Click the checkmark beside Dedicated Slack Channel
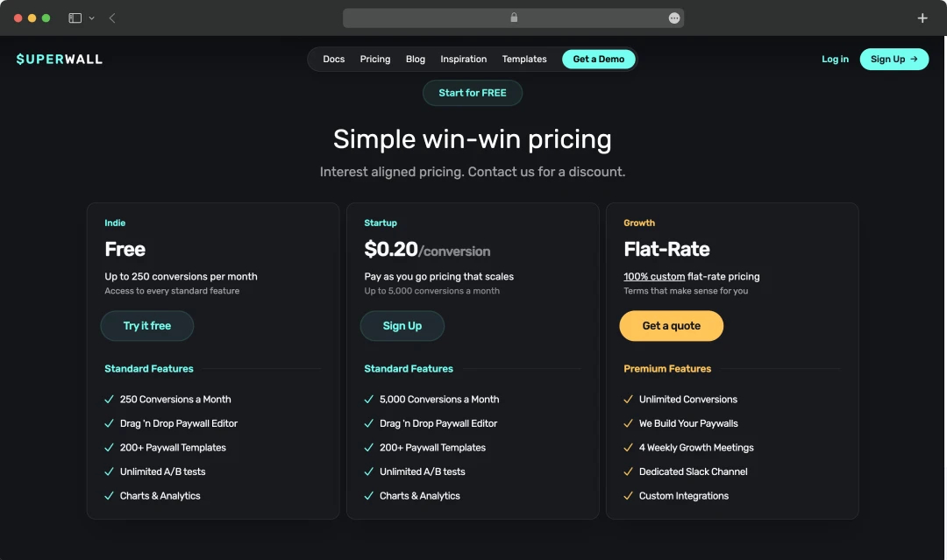This screenshot has height=560, width=947. pos(628,471)
